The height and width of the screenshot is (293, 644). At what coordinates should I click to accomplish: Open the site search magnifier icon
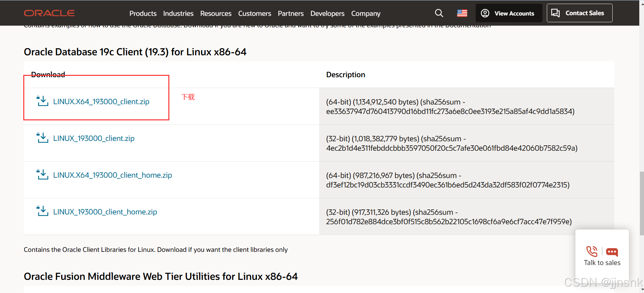point(439,13)
